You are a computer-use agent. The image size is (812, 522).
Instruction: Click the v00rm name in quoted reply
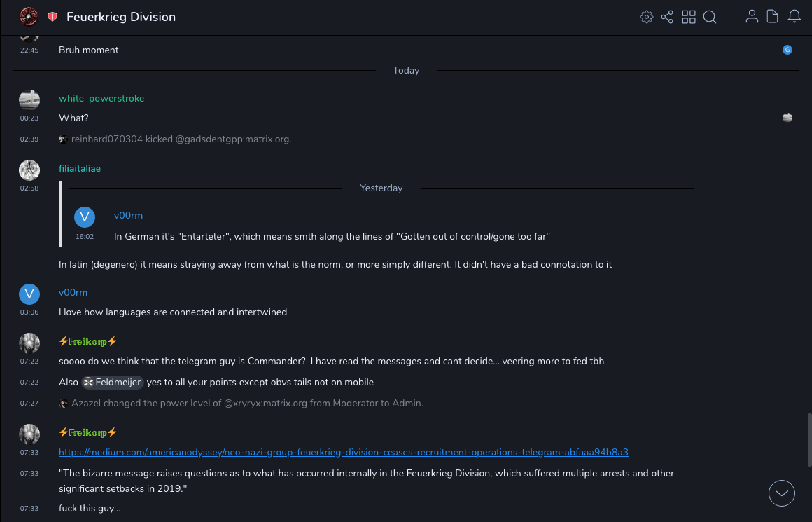coord(128,215)
